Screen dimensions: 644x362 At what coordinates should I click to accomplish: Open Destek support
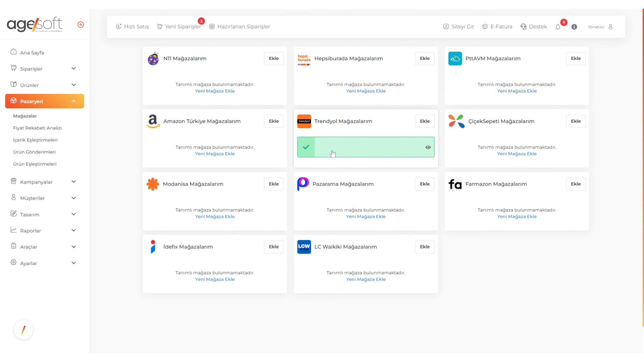[x=534, y=26]
